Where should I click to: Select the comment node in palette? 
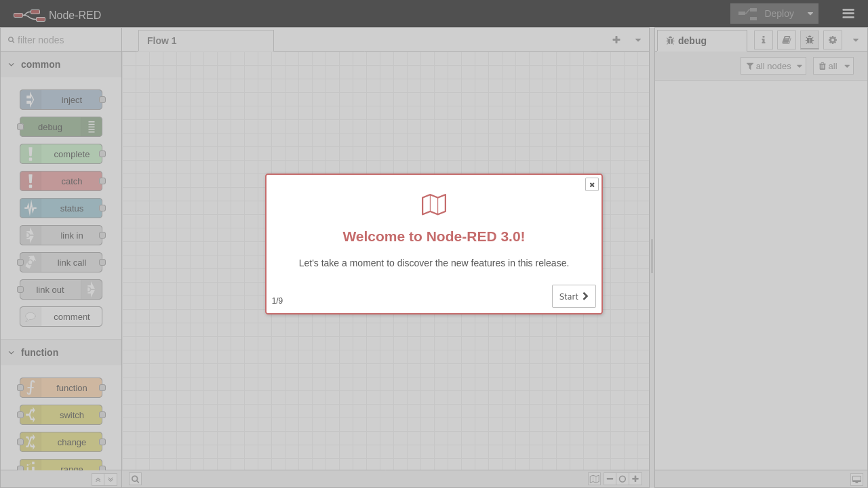pyautogui.click(x=61, y=317)
